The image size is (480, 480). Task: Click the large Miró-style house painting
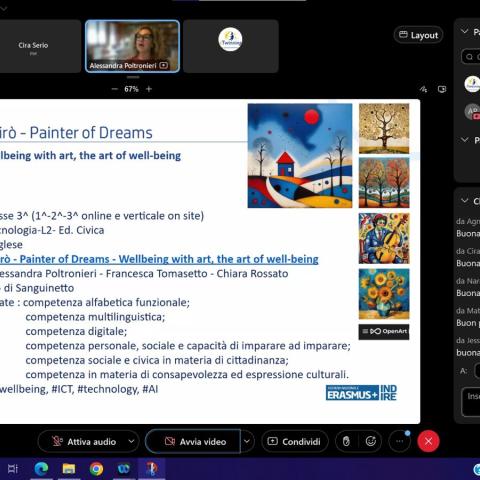coord(300,156)
